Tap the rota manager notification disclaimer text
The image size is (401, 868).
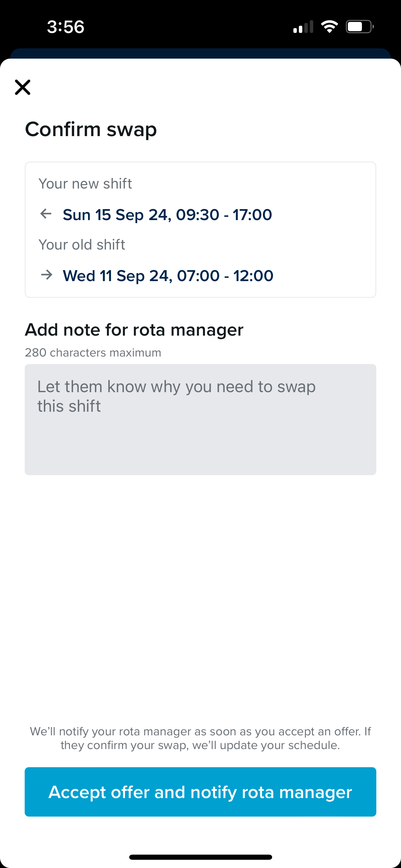pyautogui.click(x=200, y=738)
